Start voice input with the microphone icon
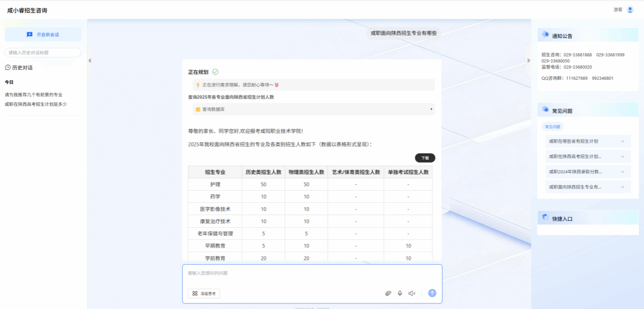 coord(400,293)
